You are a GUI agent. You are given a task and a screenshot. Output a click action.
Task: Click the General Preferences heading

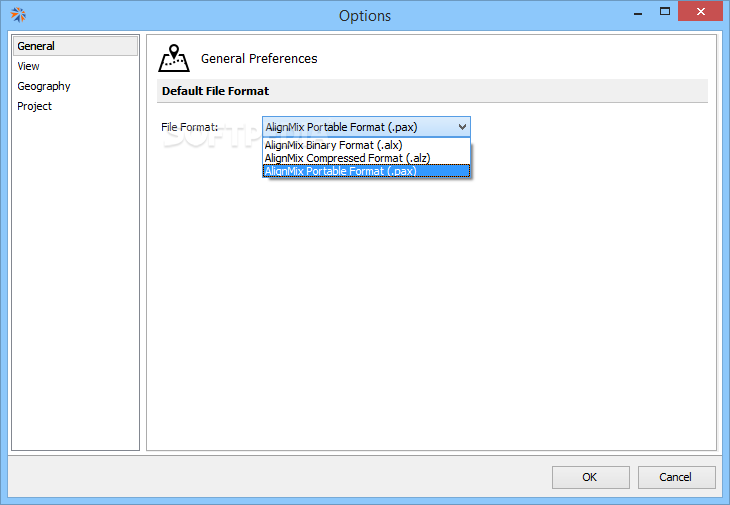point(259,59)
